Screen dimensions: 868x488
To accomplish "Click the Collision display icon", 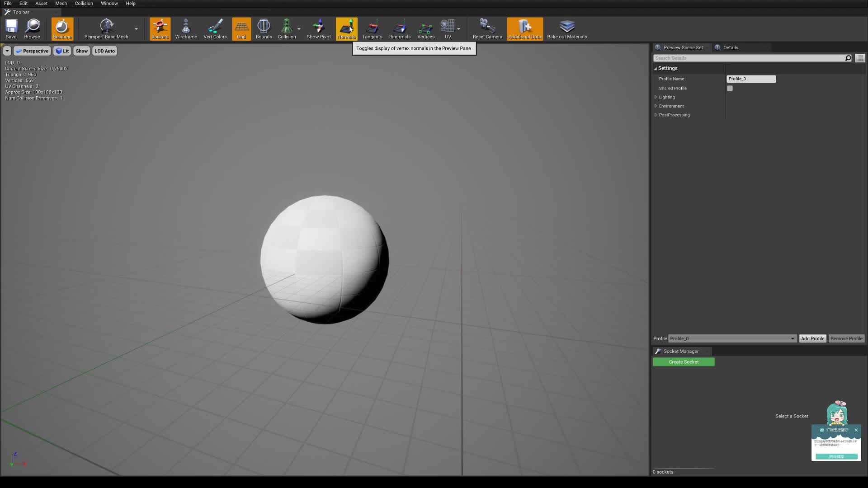I will [287, 28].
